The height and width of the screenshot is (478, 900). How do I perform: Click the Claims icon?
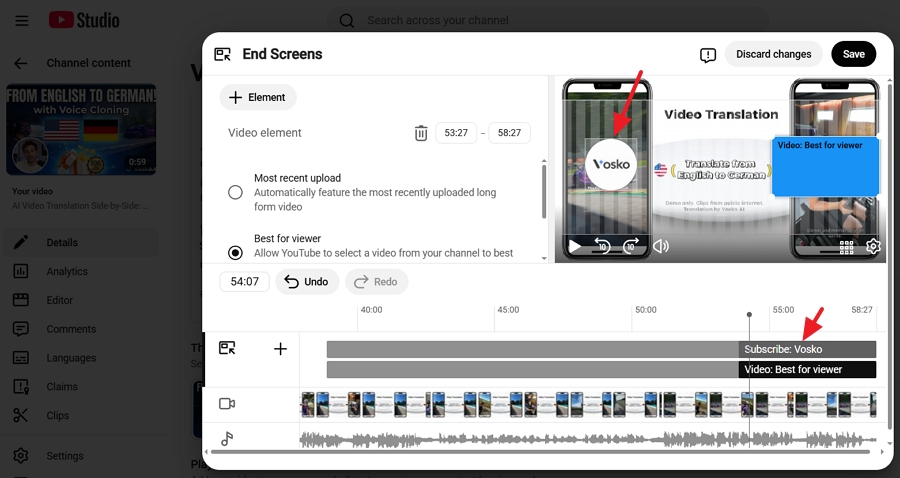pyautogui.click(x=21, y=386)
